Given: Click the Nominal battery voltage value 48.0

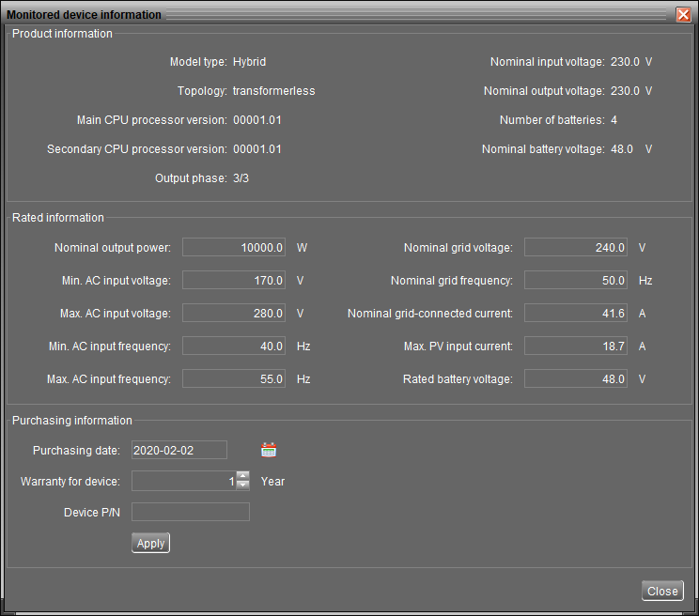Looking at the screenshot, I should coord(622,149).
